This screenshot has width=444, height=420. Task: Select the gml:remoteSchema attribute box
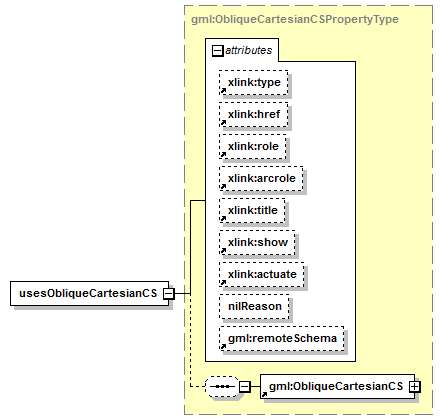point(282,338)
